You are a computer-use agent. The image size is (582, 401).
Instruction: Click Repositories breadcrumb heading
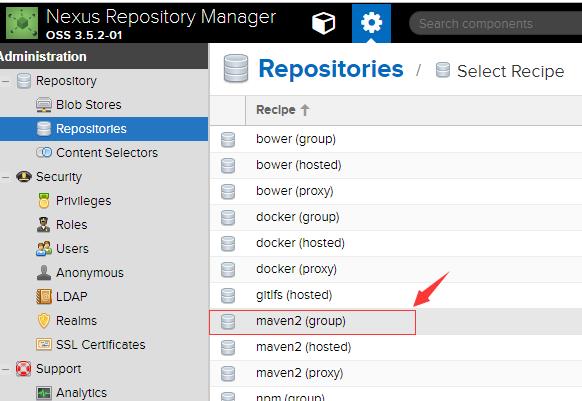coord(331,69)
